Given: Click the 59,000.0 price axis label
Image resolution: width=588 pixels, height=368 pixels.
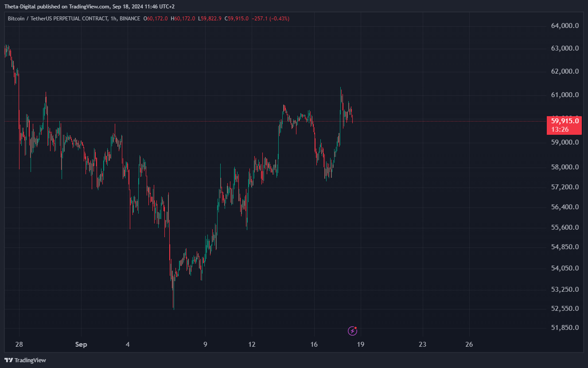Looking at the screenshot, I should [565, 142].
